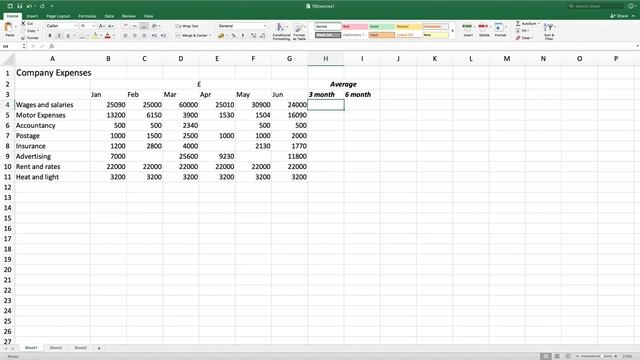Open the Formulas ribbon tab

(87, 16)
